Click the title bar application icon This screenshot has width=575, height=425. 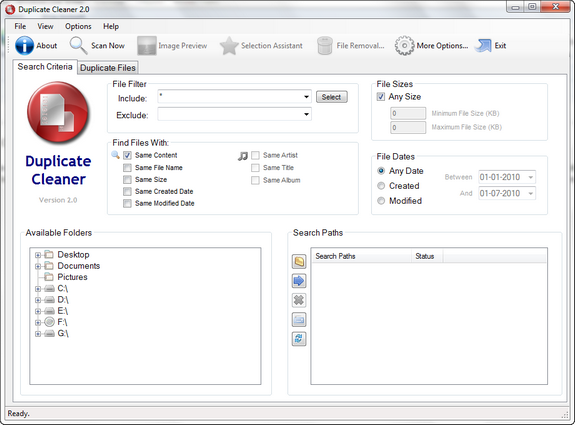tap(10, 10)
